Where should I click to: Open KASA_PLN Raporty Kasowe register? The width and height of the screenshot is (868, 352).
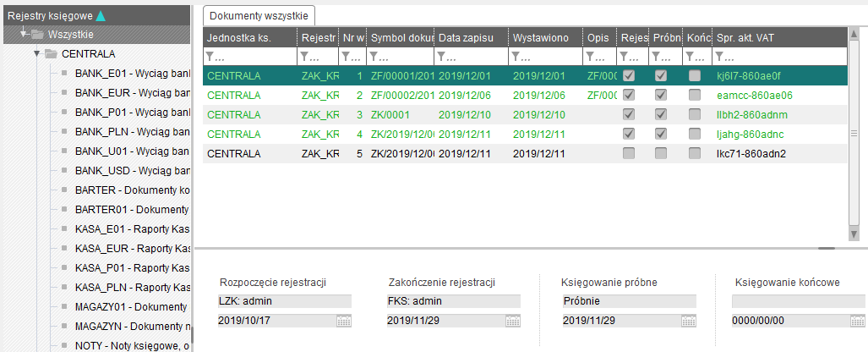132,286
